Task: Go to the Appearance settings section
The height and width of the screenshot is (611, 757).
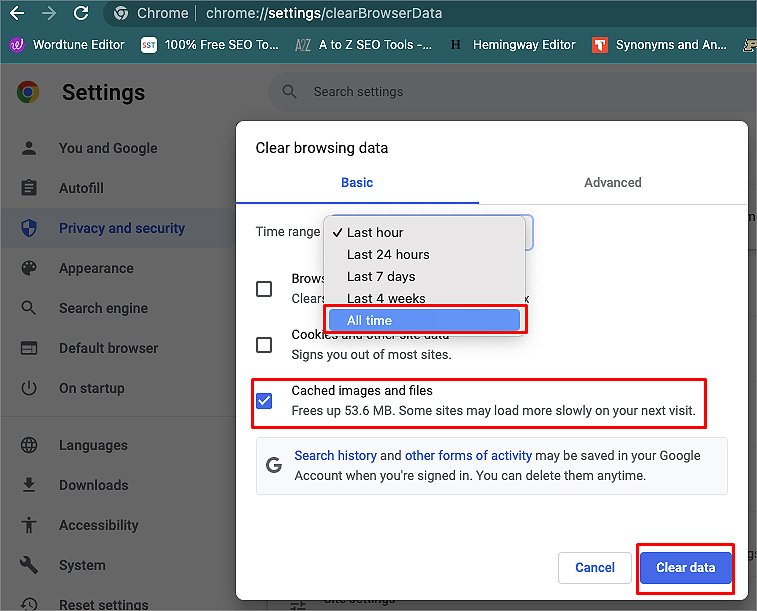Action: [x=96, y=268]
